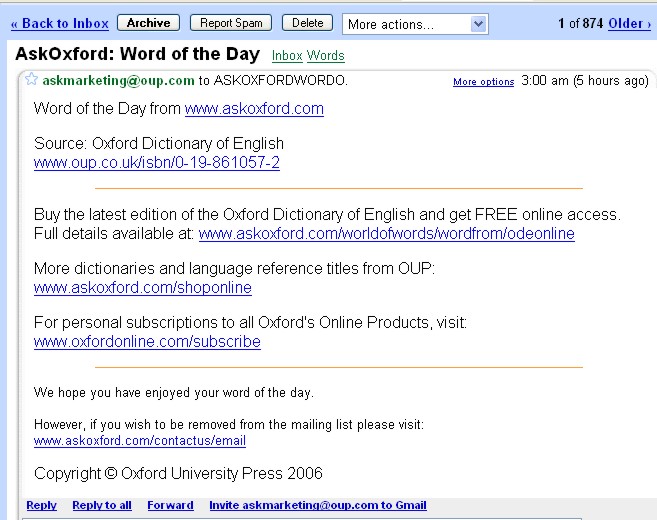
Task: Report this email as spam
Action: point(231,23)
